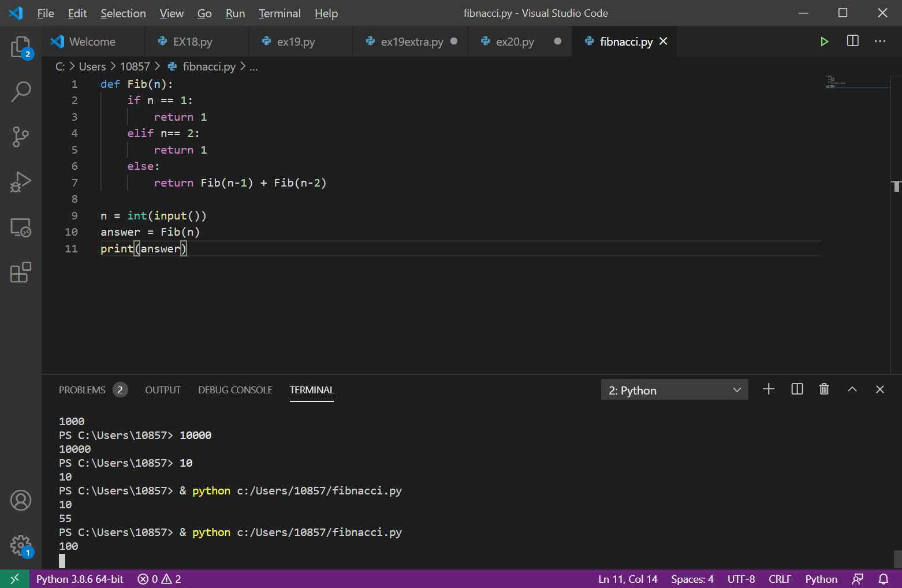The height and width of the screenshot is (588, 902).
Task: Click the VS Code logo in title bar
Action: [16, 13]
